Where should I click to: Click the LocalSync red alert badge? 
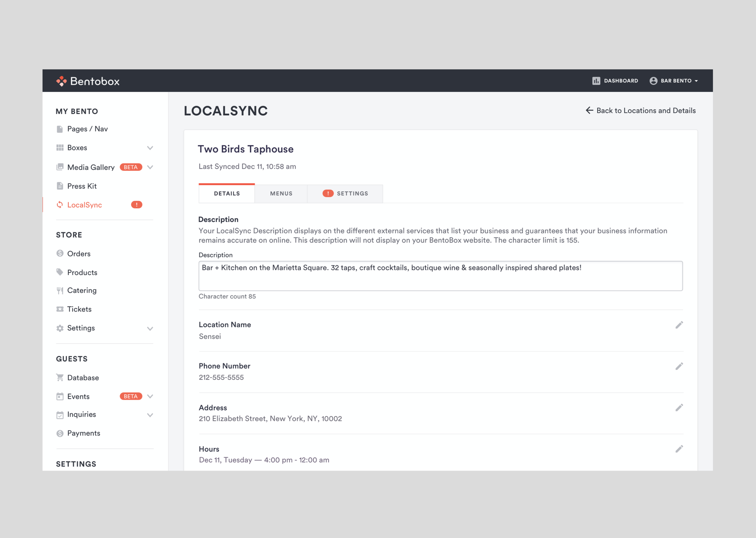136,205
